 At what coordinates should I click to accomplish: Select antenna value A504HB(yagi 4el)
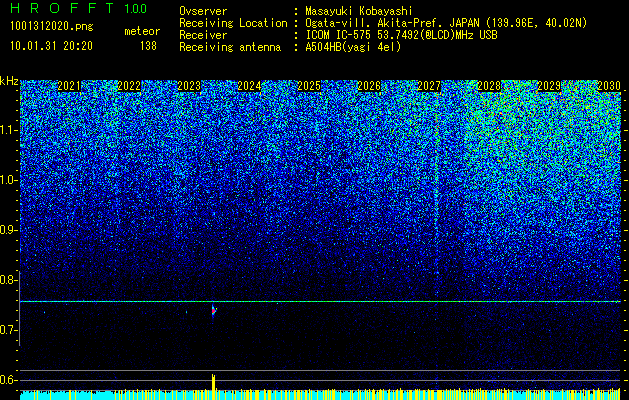tap(353, 47)
